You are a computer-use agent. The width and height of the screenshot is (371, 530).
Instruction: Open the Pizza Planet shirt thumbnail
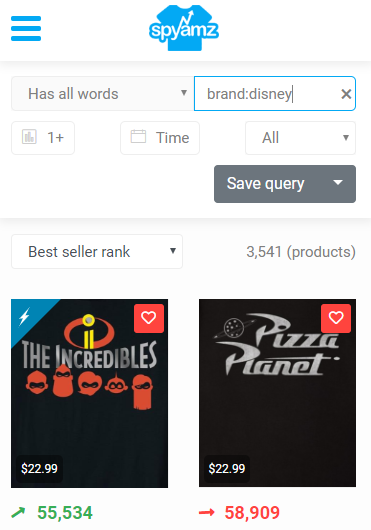click(x=277, y=393)
